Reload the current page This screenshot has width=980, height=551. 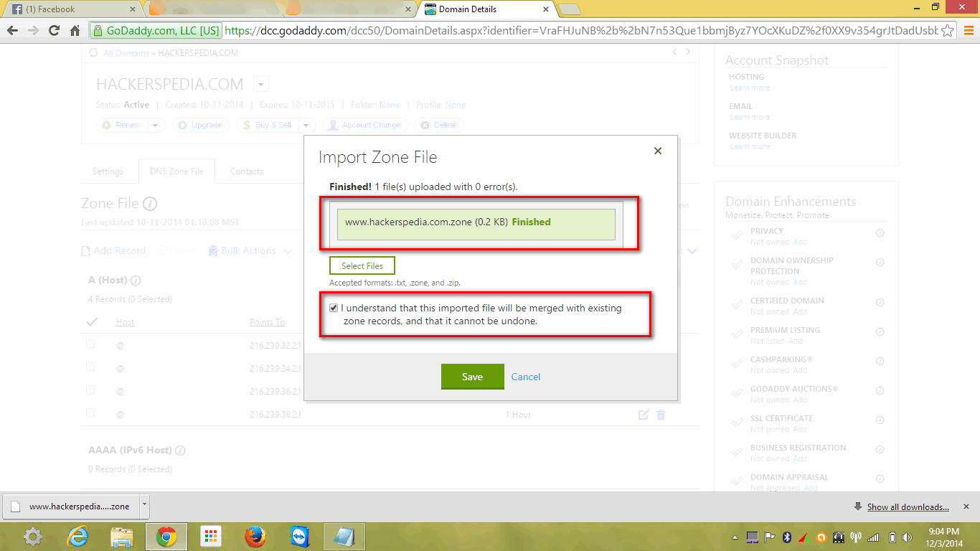(x=54, y=31)
